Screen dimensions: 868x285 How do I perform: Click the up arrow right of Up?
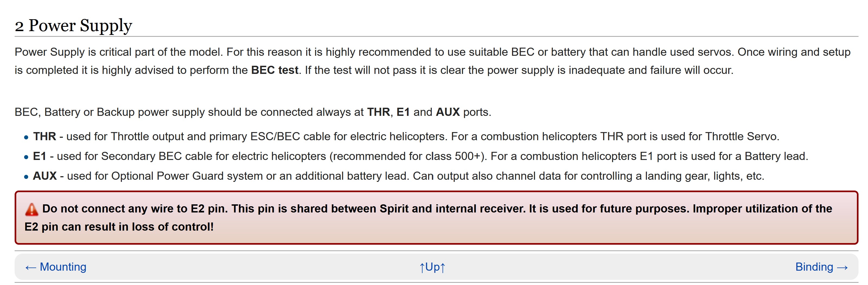[443, 268]
